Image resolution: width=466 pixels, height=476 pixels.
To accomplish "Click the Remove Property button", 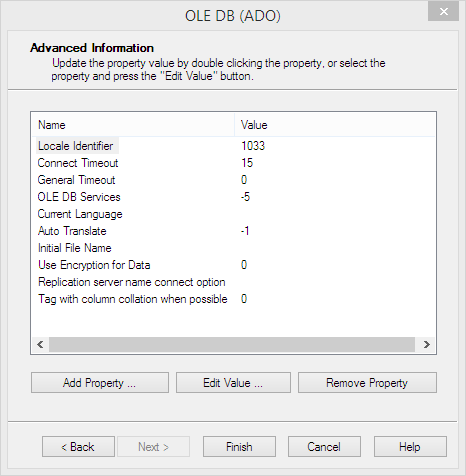I will 367,383.
